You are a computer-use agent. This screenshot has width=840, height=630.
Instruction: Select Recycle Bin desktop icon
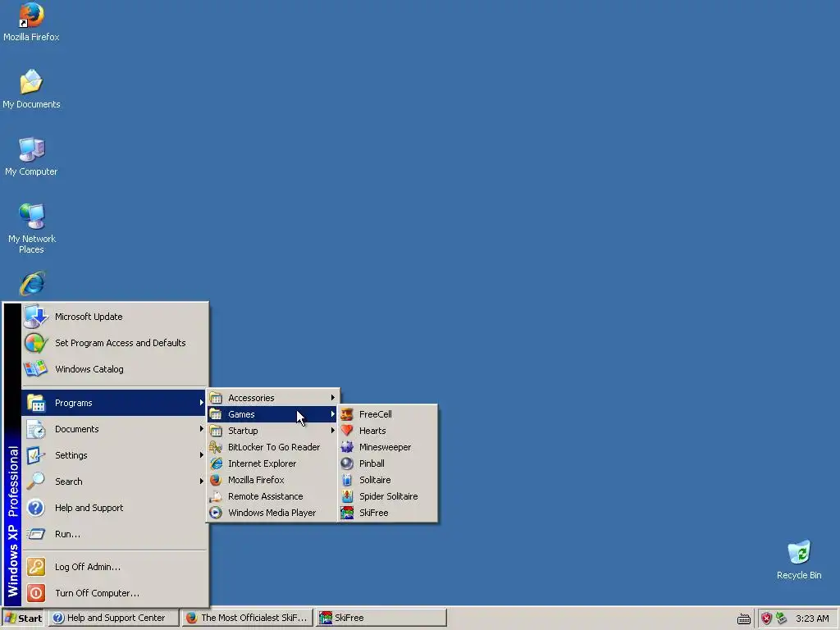pyautogui.click(x=799, y=552)
